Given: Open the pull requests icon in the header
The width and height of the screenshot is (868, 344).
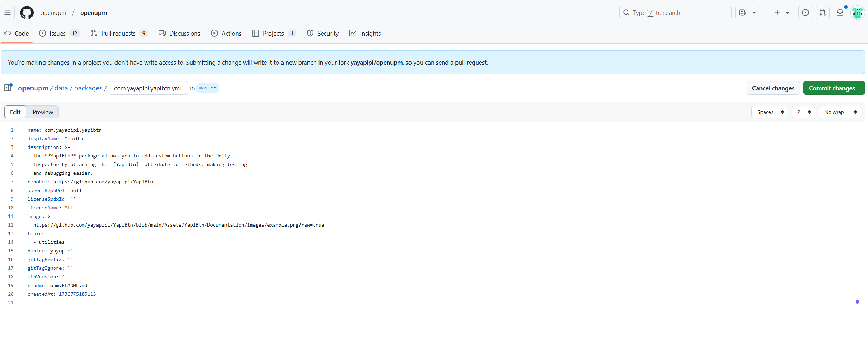Looking at the screenshot, I should coord(822,13).
